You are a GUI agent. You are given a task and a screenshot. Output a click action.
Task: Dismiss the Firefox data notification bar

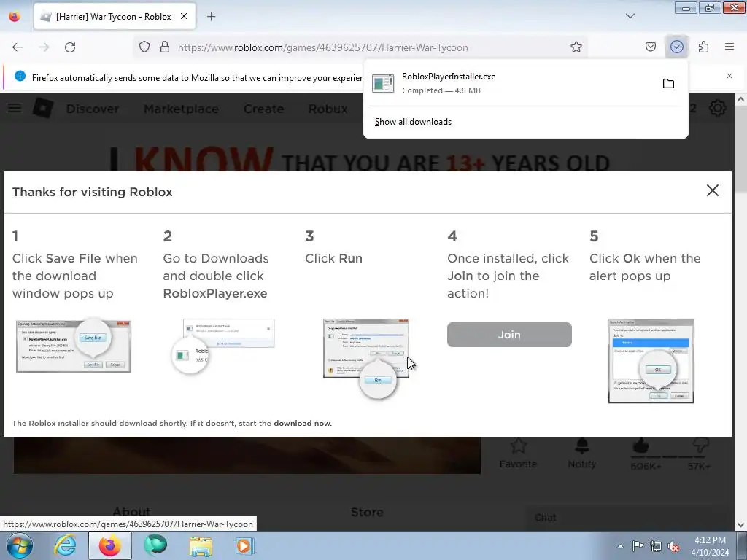(729, 76)
